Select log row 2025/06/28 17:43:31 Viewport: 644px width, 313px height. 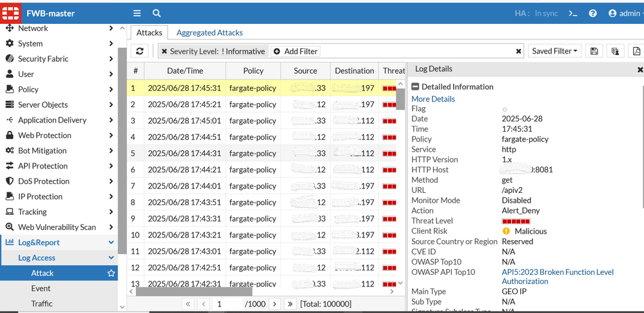[x=262, y=218]
